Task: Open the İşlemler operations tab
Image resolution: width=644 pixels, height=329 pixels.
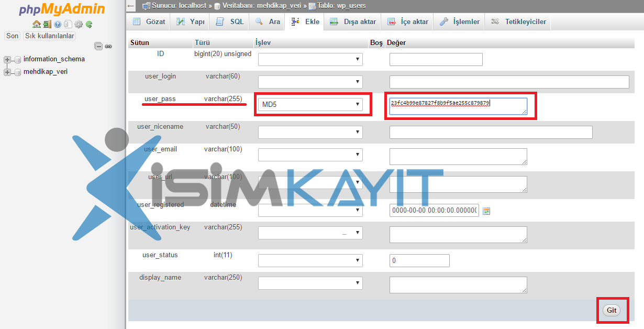Action: tap(459, 21)
